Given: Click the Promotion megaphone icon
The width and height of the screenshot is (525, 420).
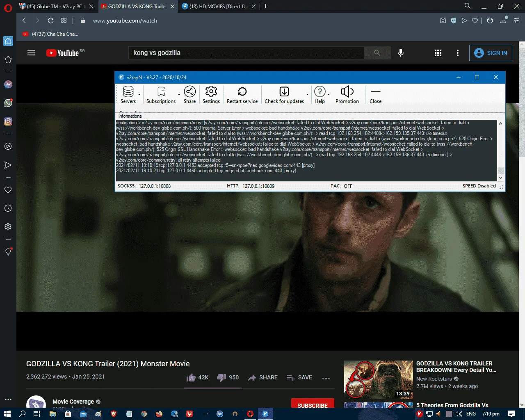Looking at the screenshot, I should pyautogui.click(x=347, y=95).
